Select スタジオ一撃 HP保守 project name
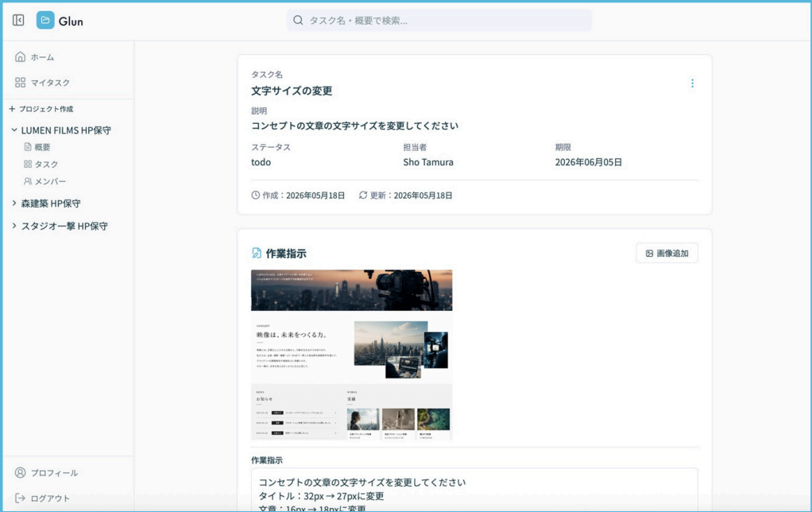 tap(64, 226)
